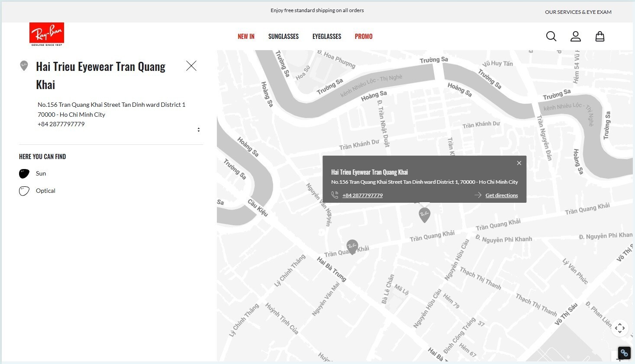Close the store details side panel
Image resolution: width=635 pixels, height=364 pixels.
point(191,66)
